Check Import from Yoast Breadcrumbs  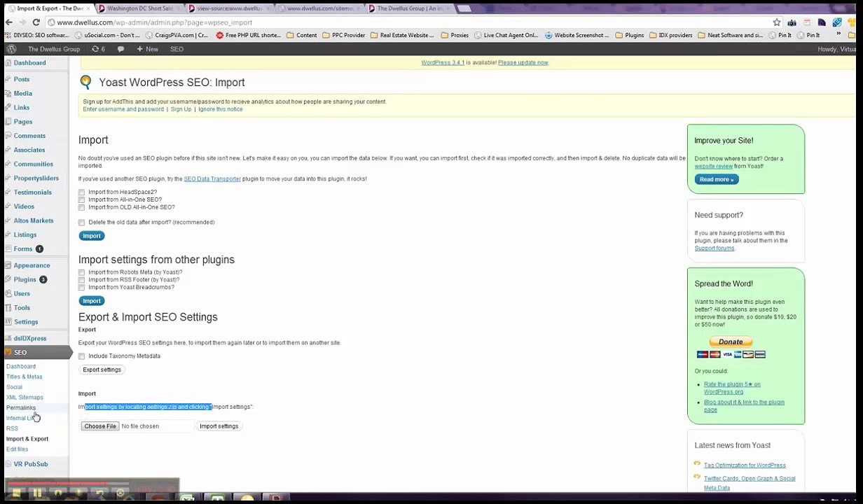point(82,288)
